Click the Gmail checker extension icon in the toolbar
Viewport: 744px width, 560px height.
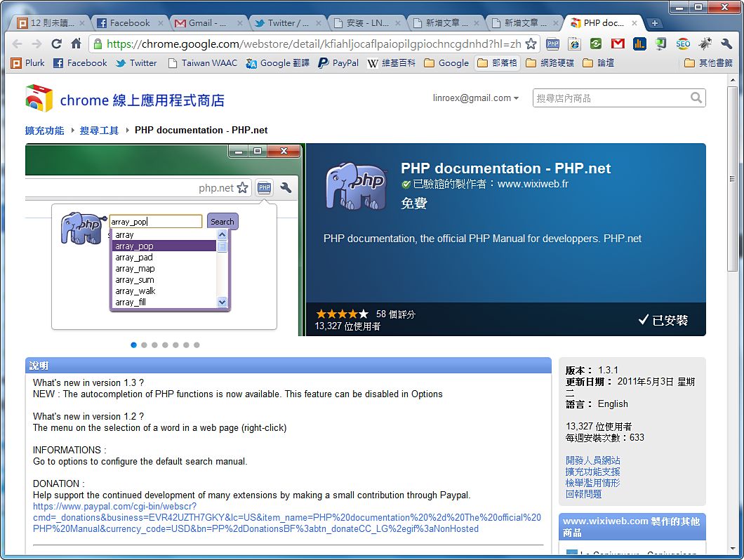pos(618,44)
